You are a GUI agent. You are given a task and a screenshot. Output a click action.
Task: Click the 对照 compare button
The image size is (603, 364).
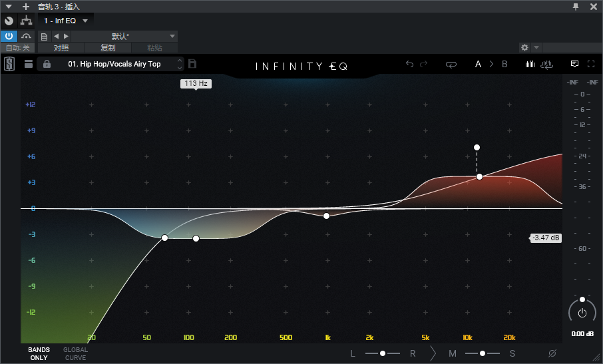(x=61, y=48)
